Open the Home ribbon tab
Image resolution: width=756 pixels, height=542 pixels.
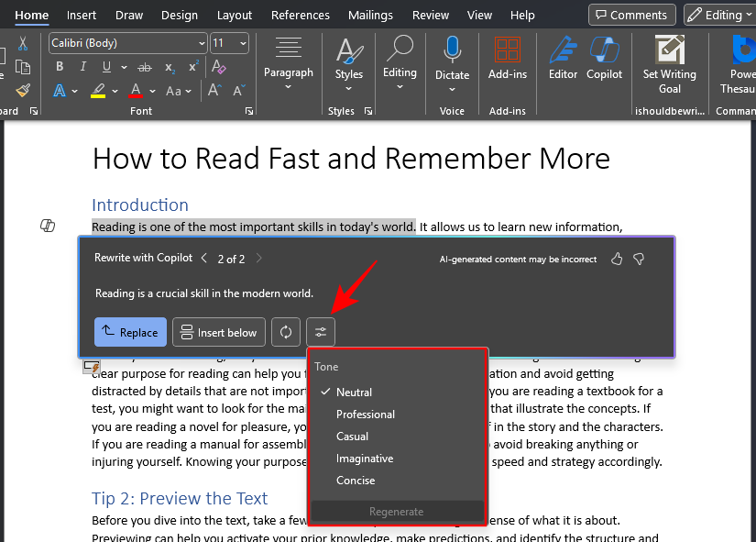pos(31,15)
